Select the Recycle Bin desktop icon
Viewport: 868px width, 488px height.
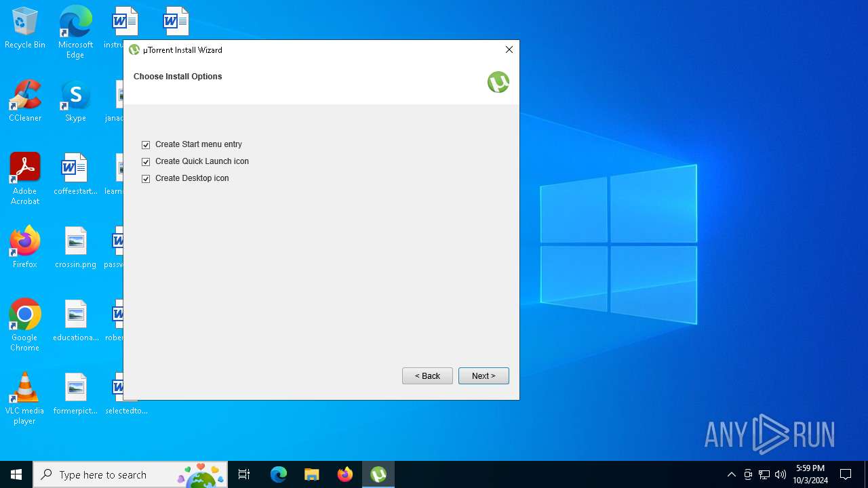tap(25, 28)
